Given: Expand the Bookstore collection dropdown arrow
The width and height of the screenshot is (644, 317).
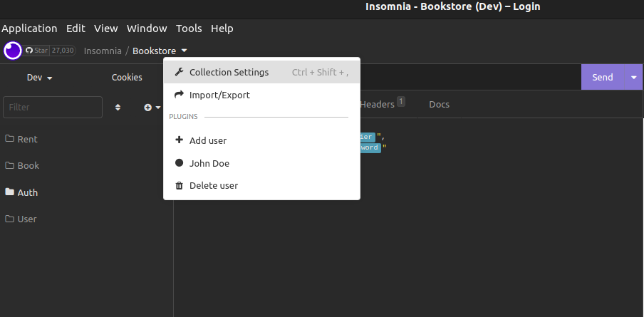Looking at the screenshot, I should coord(185,51).
